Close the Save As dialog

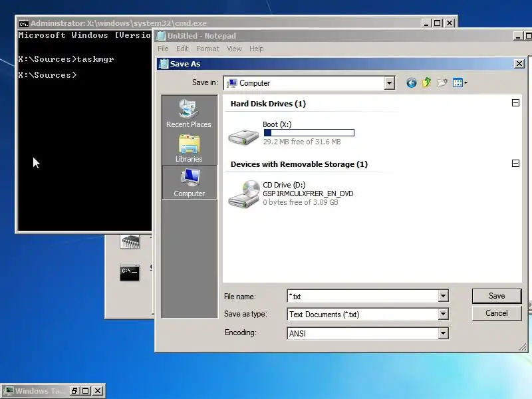click(x=519, y=64)
